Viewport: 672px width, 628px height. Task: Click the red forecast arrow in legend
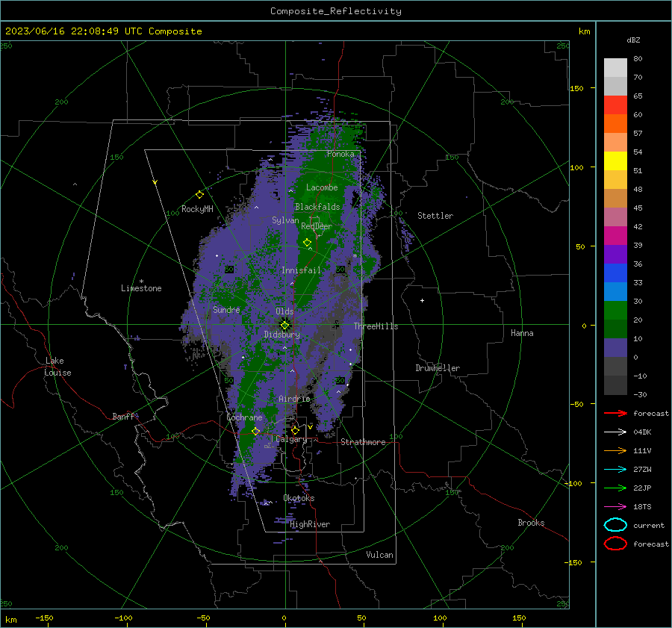pos(615,413)
